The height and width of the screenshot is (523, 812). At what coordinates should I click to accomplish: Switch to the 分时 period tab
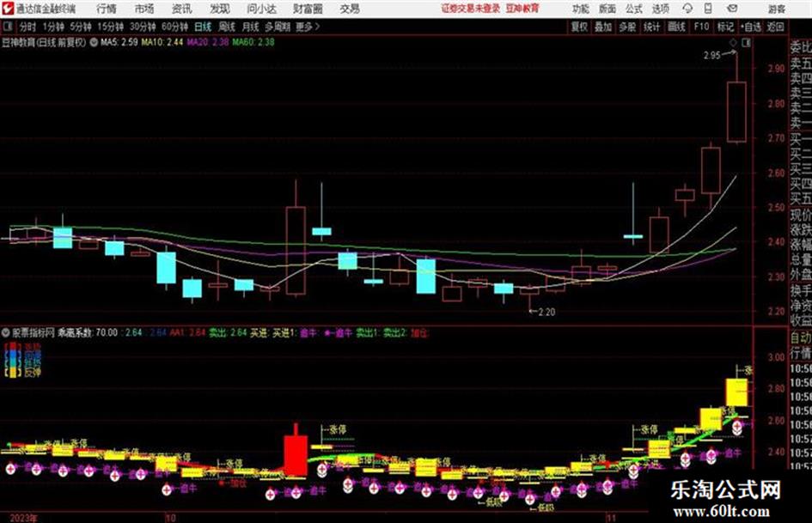coord(27,27)
